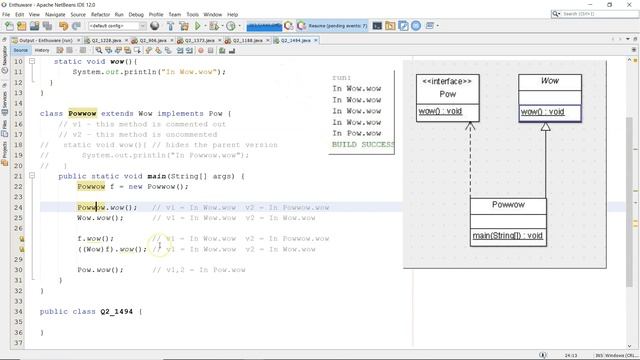Open Debug Project dropdown arrow
640x360 pixels.
(x=222, y=26)
